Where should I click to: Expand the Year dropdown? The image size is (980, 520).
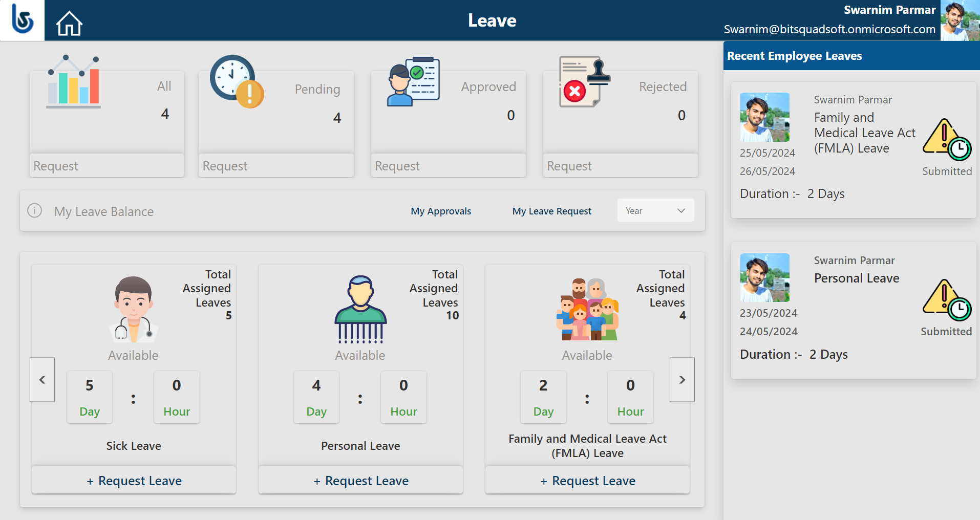coord(655,210)
